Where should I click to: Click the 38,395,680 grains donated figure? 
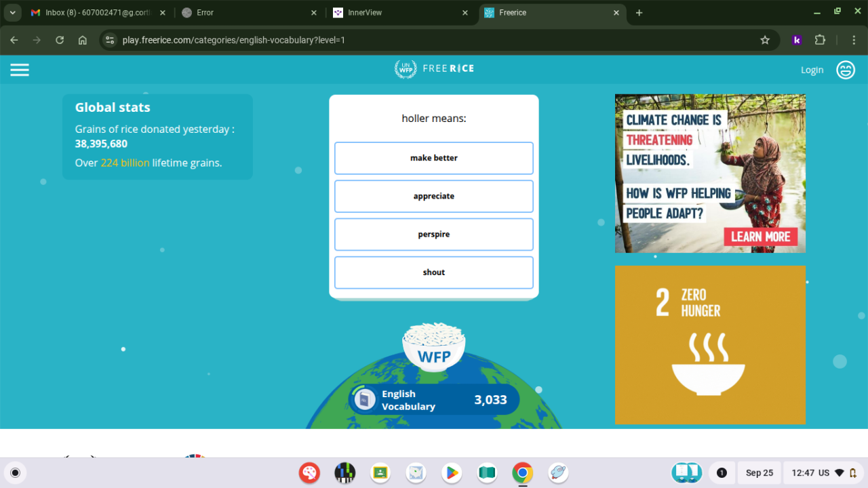click(101, 144)
